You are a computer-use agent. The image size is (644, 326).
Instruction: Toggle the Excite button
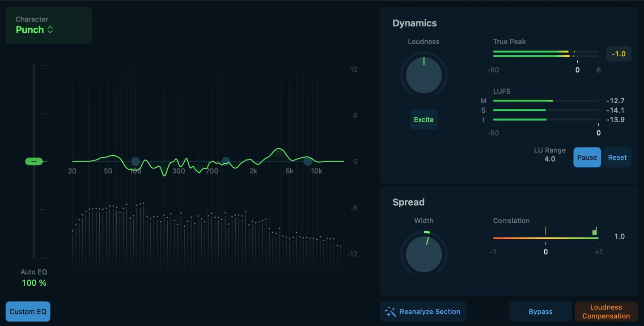coord(424,119)
